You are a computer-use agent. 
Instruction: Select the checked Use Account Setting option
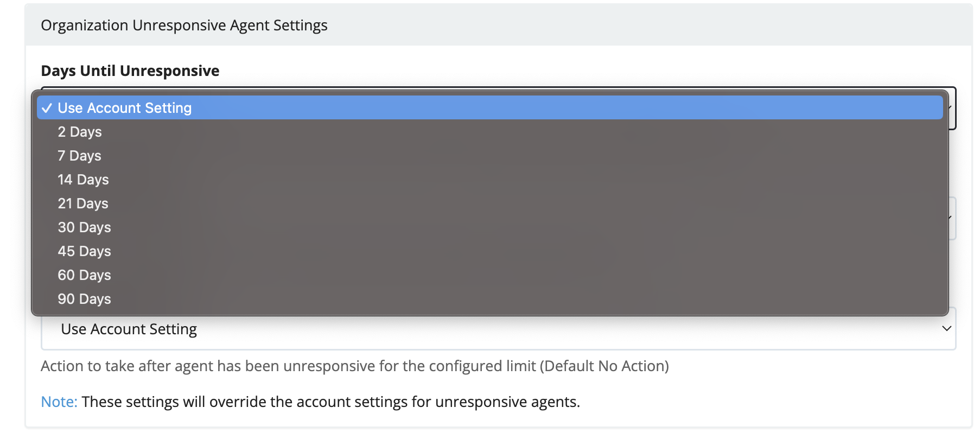tap(489, 108)
